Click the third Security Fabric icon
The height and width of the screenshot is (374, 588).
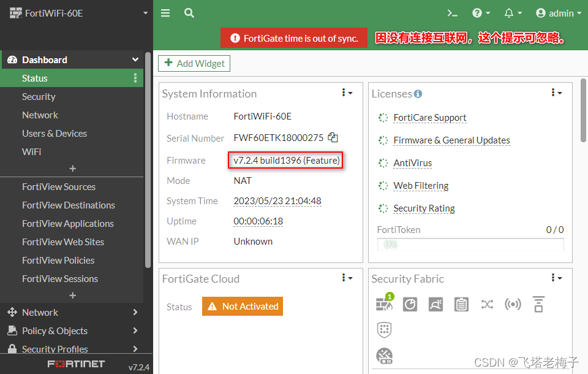tap(435, 304)
